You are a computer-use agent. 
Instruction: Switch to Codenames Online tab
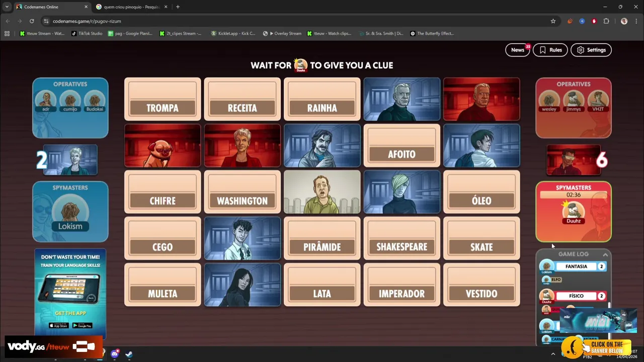click(52, 7)
